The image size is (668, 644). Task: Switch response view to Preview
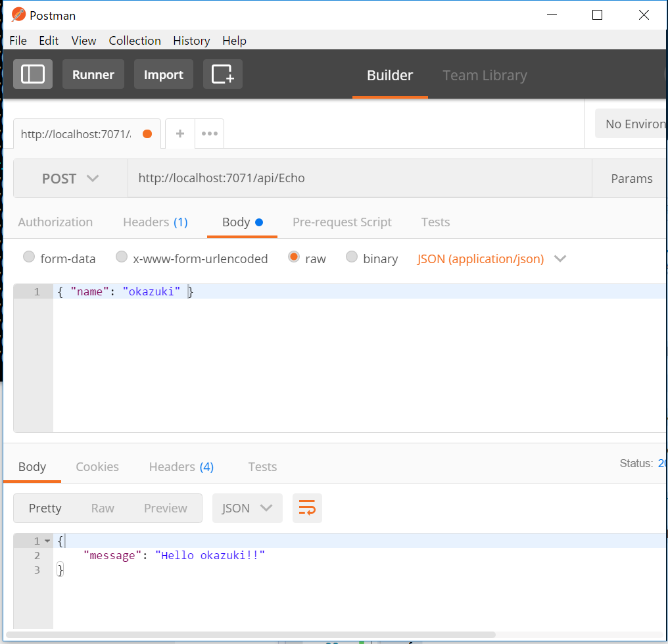[x=165, y=508]
